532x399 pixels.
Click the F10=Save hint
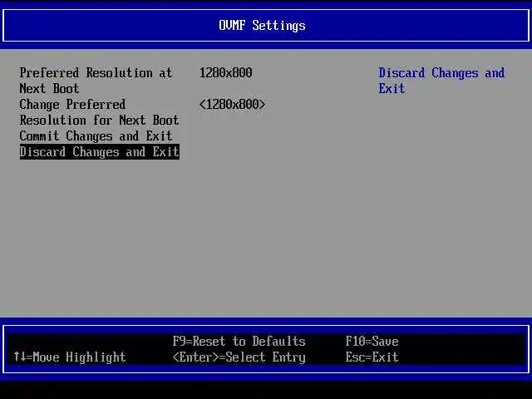(372, 341)
